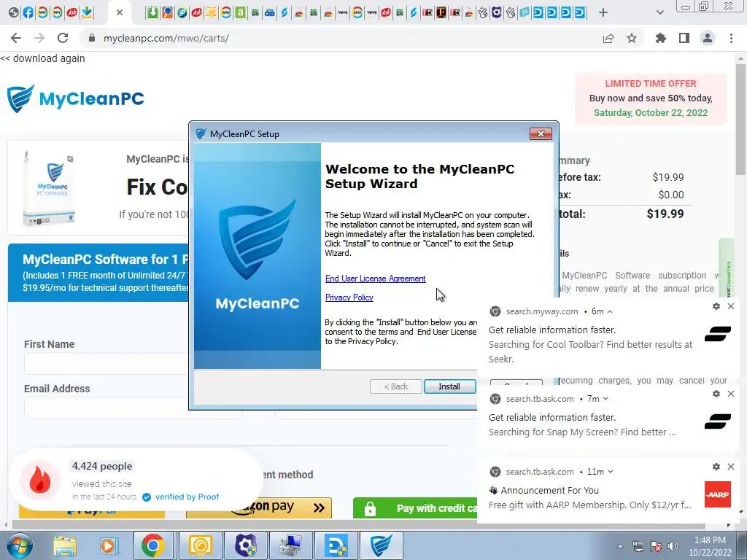Open the gear-shield app in the taskbar
Viewport: 747px width, 560px height.
point(246,545)
